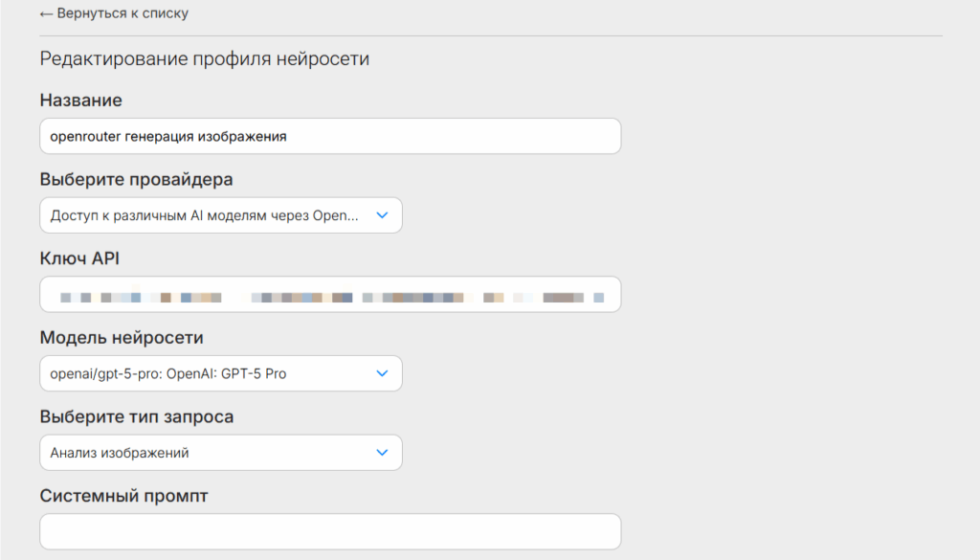Screen dimensions: 980x560
Task: Focus the empty 'Системный промпт' input
Action: click(x=330, y=531)
